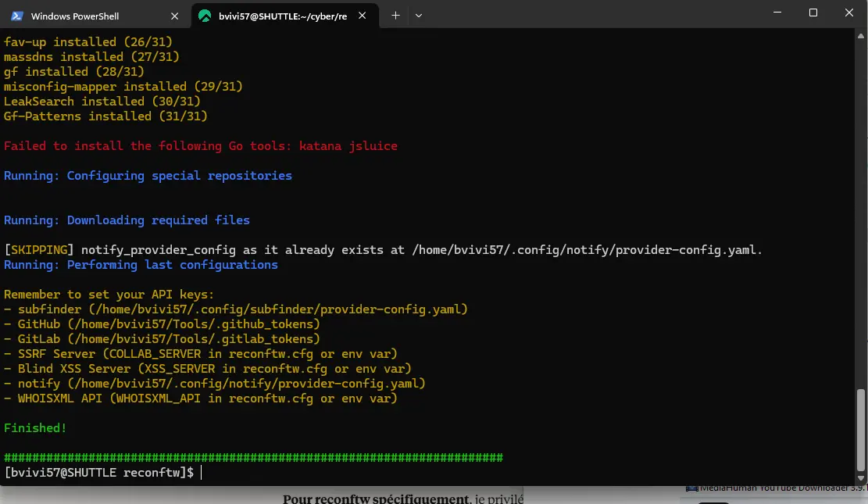Click the vertical scrollbar thumb
Screen dimensions: 868x504
click(860, 429)
